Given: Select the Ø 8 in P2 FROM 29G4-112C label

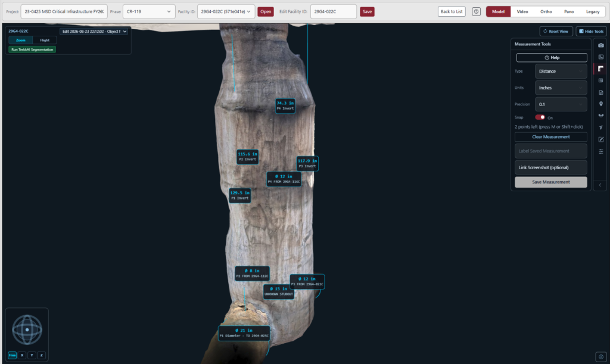Looking at the screenshot, I should pos(252,273).
